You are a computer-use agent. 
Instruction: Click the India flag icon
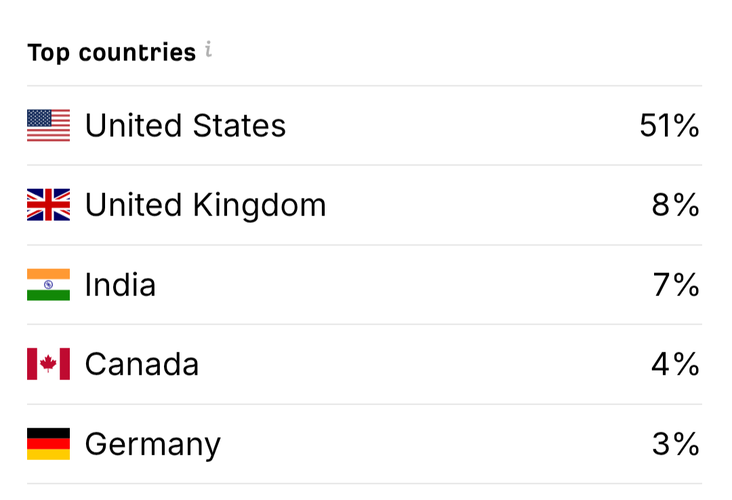(49, 284)
